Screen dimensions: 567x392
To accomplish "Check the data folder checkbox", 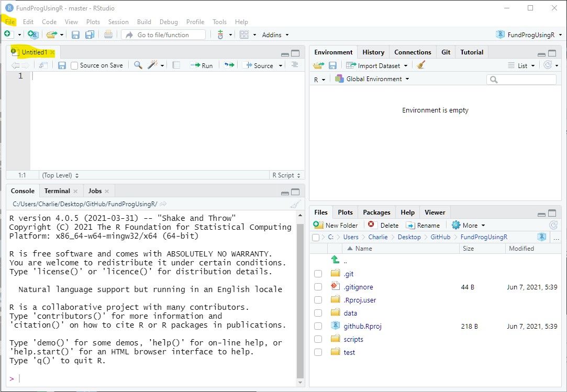I will point(318,313).
